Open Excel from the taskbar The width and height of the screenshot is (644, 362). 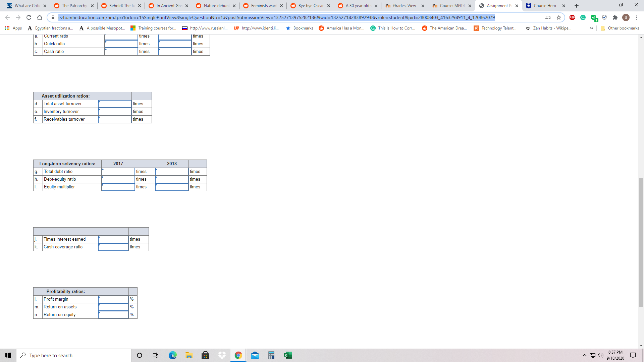(x=287, y=355)
